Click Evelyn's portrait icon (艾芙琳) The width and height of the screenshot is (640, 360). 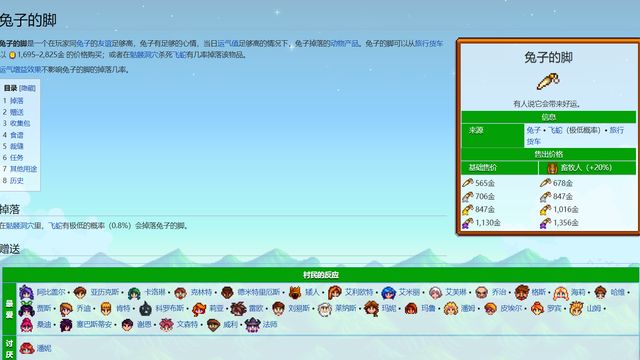coord(435,292)
